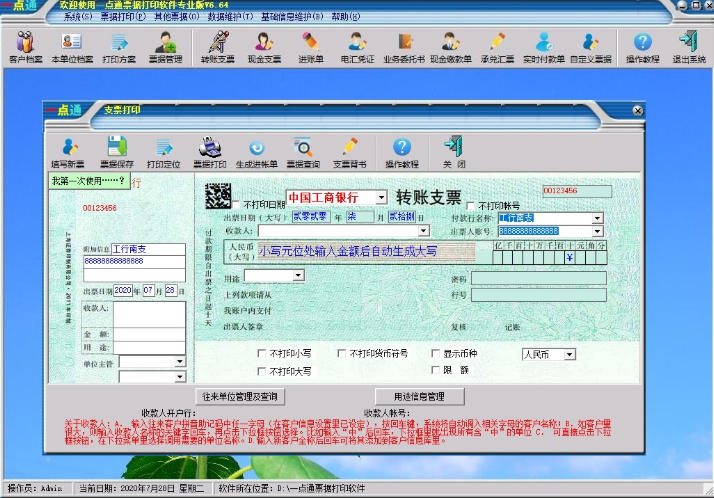
Task: Click the 我第一次使用……? button
Action: (89, 181)
